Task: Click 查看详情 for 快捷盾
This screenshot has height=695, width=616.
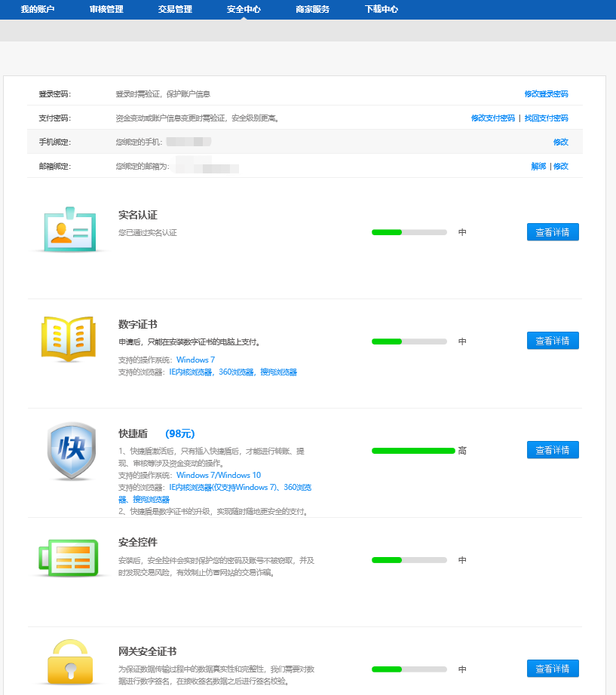Action: tap(553, 449)
